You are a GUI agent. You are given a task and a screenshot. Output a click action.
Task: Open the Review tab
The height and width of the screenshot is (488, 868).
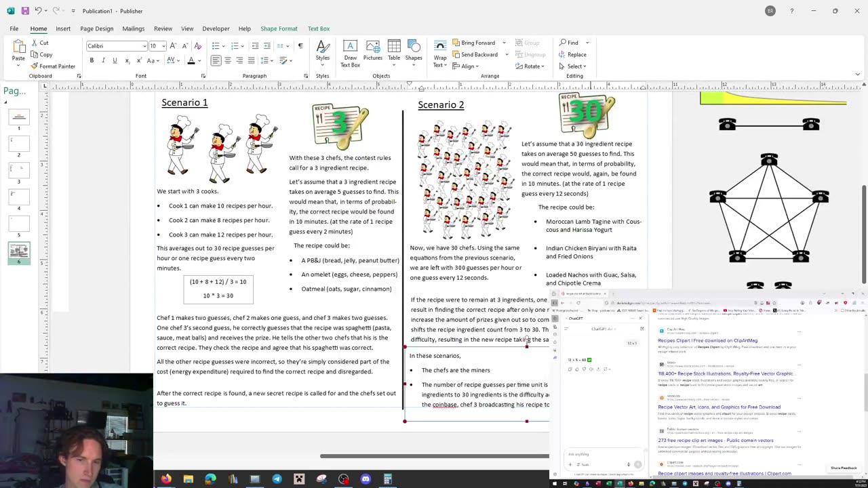(x=163, y=28)
